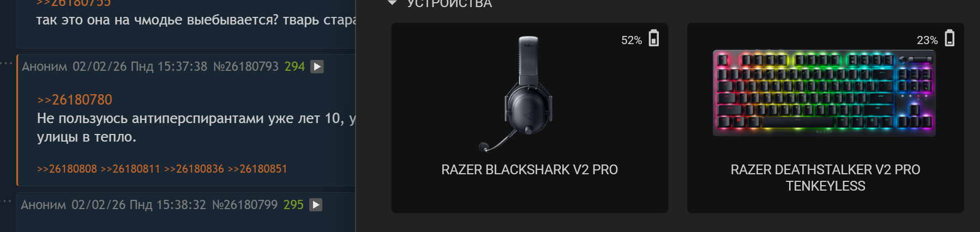Open post options dots beside 15:37:38 post

6,64
